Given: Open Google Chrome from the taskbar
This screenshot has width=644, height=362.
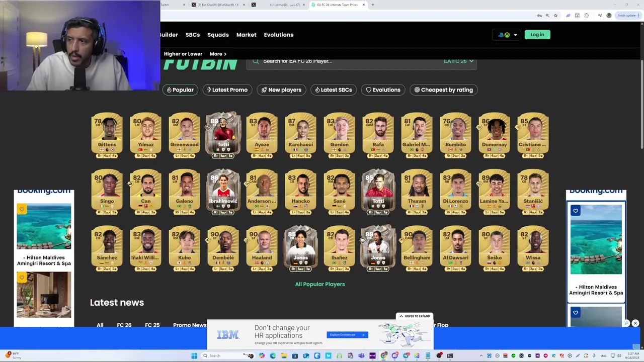Looking at the screenshot, I should pos(383,356).
